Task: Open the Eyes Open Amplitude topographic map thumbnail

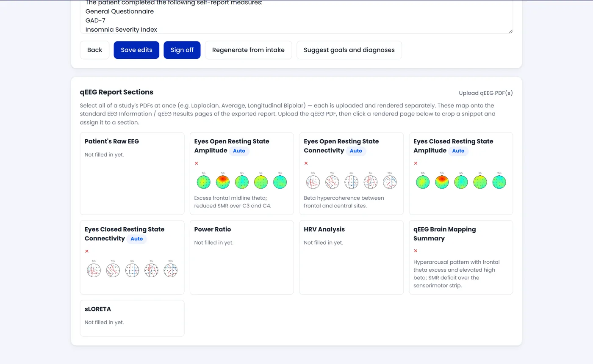Action: [241, 181]
